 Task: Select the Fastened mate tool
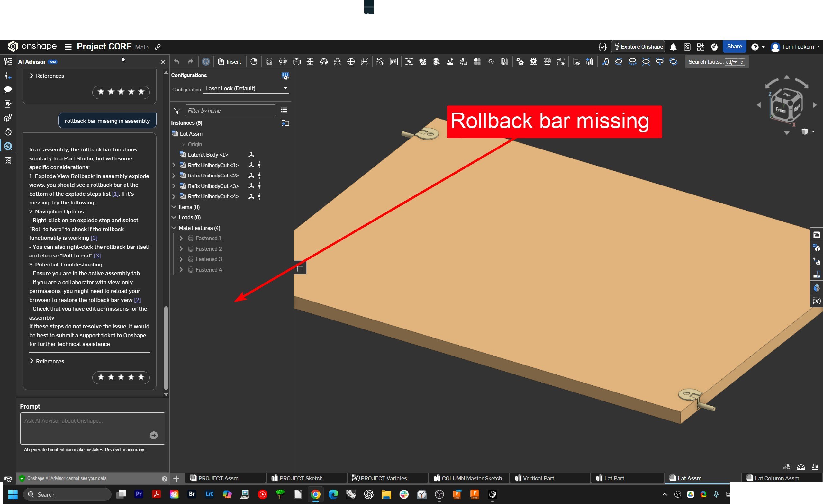269,61
